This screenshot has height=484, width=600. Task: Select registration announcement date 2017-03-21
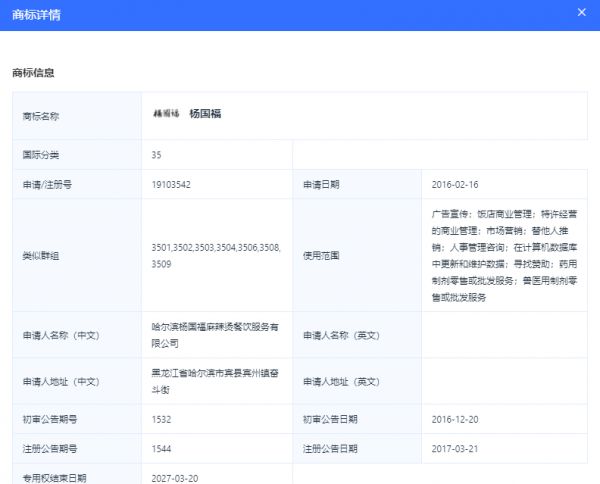(455, 449)
